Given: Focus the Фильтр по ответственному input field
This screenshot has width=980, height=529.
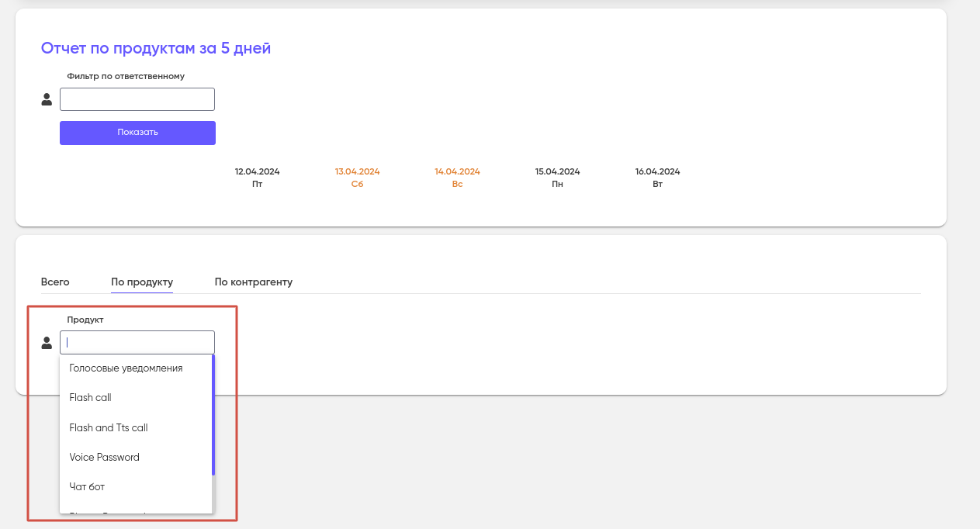Looking at the screenshot, I should pos(137,99).
